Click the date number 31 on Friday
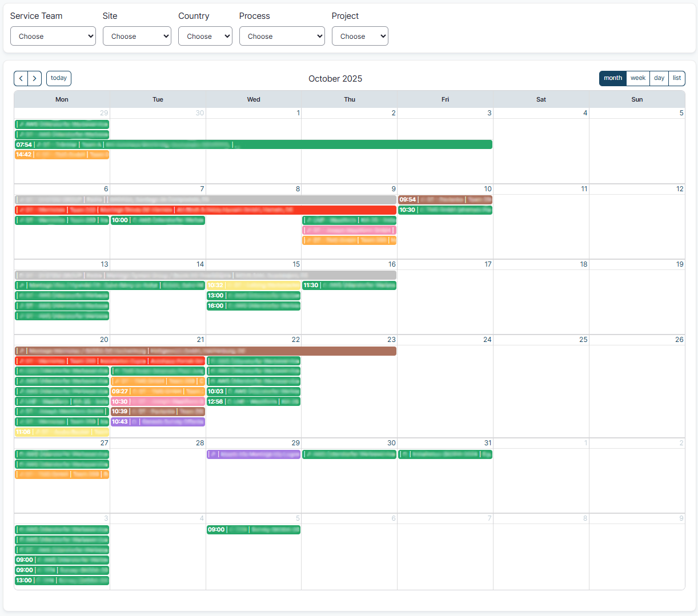Viewport: 698px width, 616px height. (487, 442)
